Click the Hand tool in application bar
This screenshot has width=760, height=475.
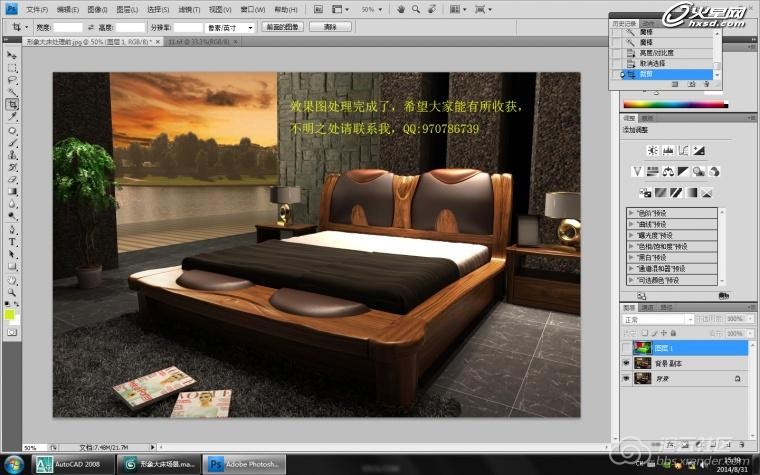(x=400, y=9)
